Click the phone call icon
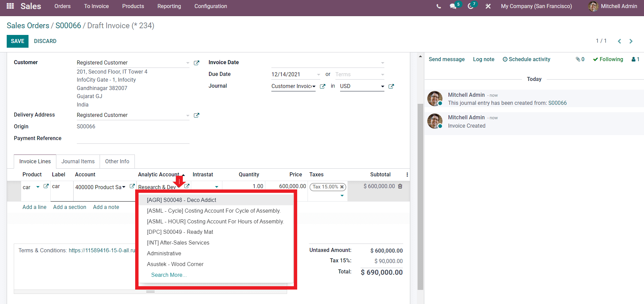 click(439, 6)
